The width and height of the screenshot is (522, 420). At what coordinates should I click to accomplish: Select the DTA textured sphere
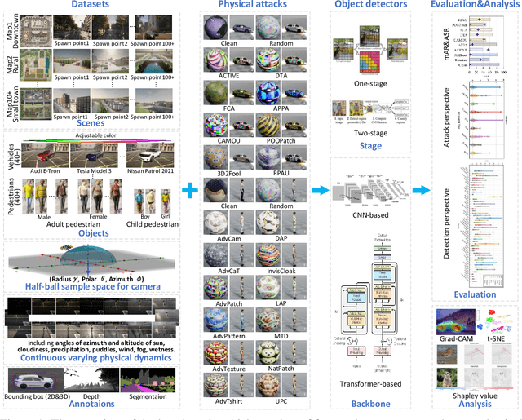click(269, 58)
